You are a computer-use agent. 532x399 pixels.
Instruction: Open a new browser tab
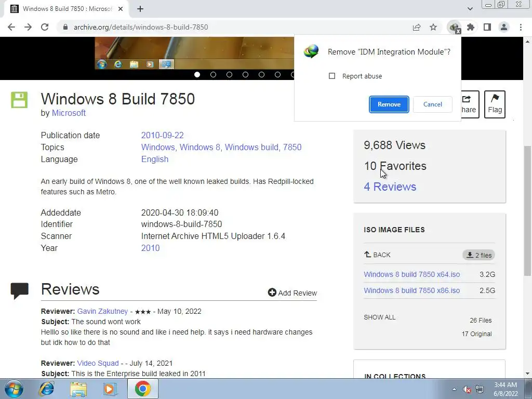[140, 9]
